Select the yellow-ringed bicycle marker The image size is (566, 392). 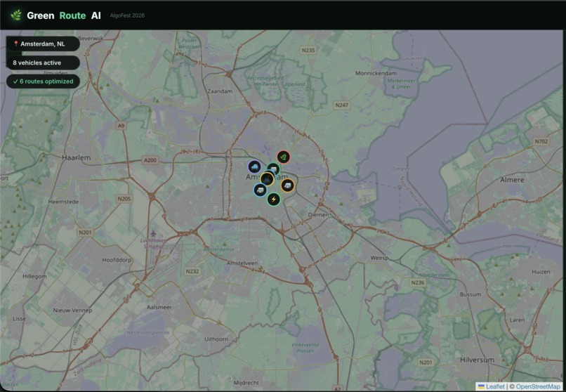(x=267, y=178)
